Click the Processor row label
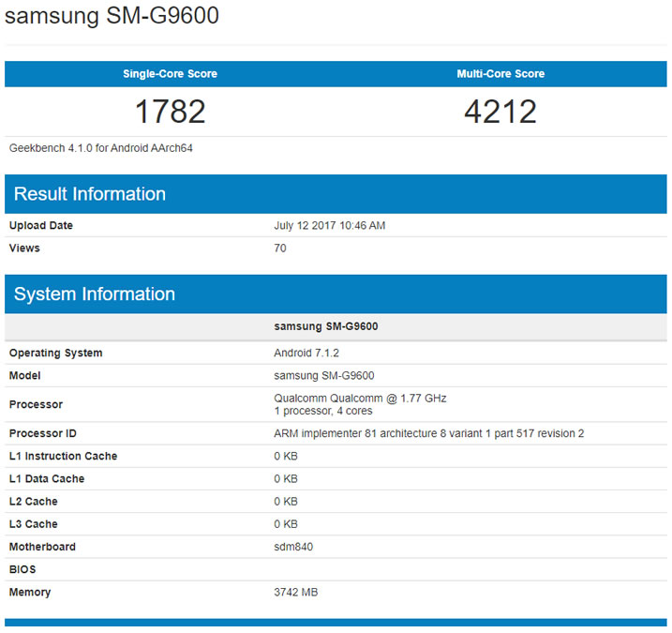 click(x=36, y=404)
